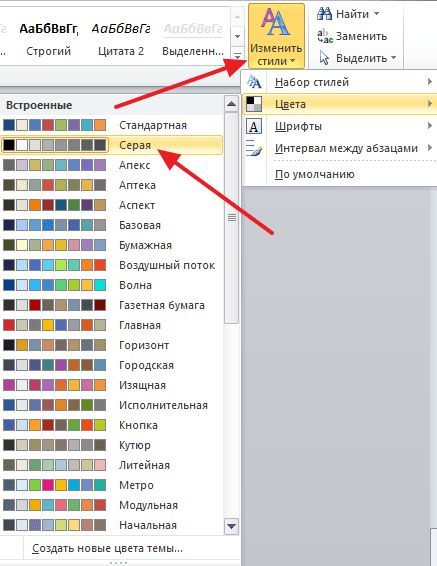Click the Цвета black-white squares icon
Screen dimensions: 437x566
(x=254, y=104)
